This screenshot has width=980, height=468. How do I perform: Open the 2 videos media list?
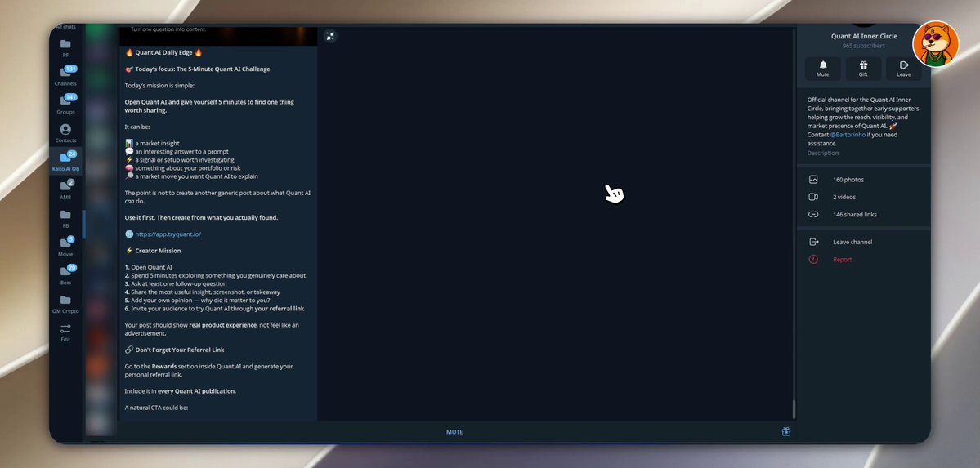tap(863, 197)
